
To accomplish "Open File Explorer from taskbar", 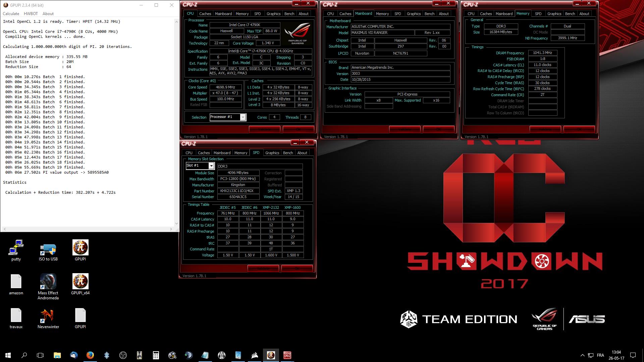I will tap(57, 355).
